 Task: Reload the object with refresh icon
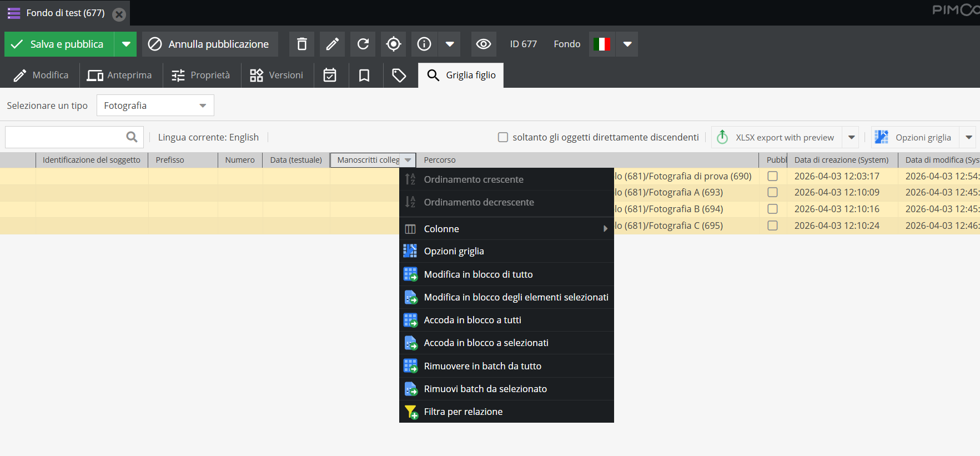(363, 44)
